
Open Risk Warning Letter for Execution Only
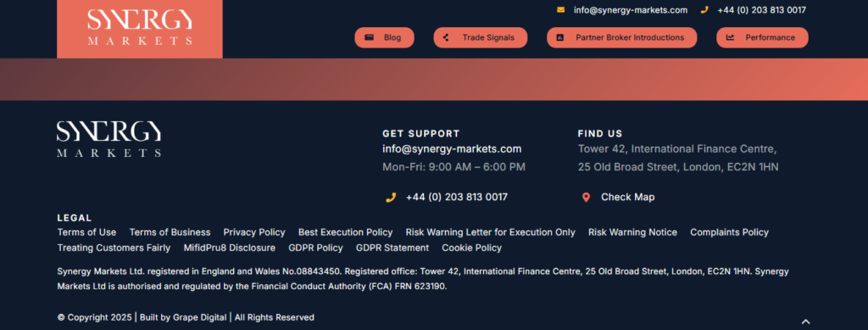tap(491, 232)
